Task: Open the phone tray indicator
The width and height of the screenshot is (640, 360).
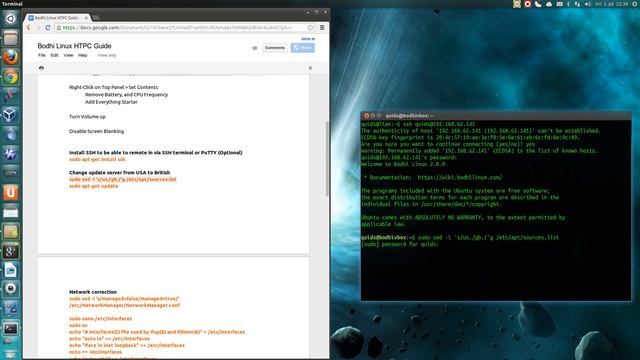Action: click(x=538, y=4)
